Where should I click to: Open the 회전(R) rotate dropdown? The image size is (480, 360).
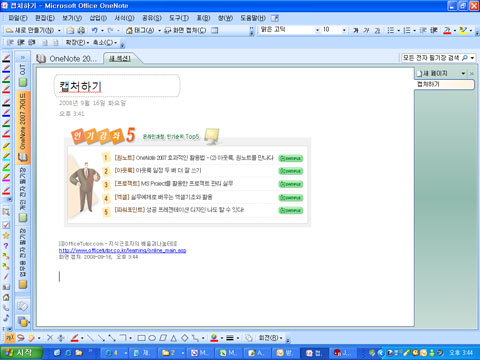(270, 338)
